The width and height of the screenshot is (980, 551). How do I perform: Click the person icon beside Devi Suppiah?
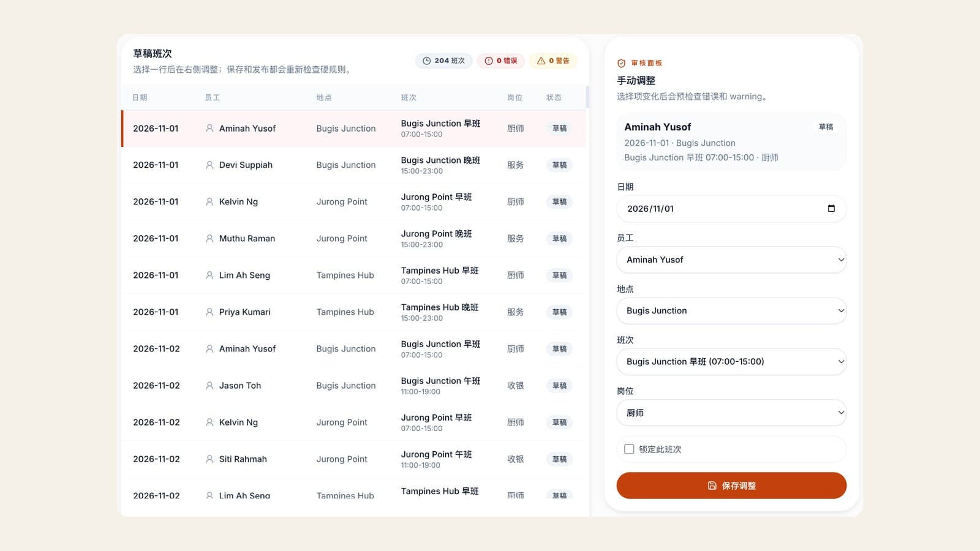[209, 165]
